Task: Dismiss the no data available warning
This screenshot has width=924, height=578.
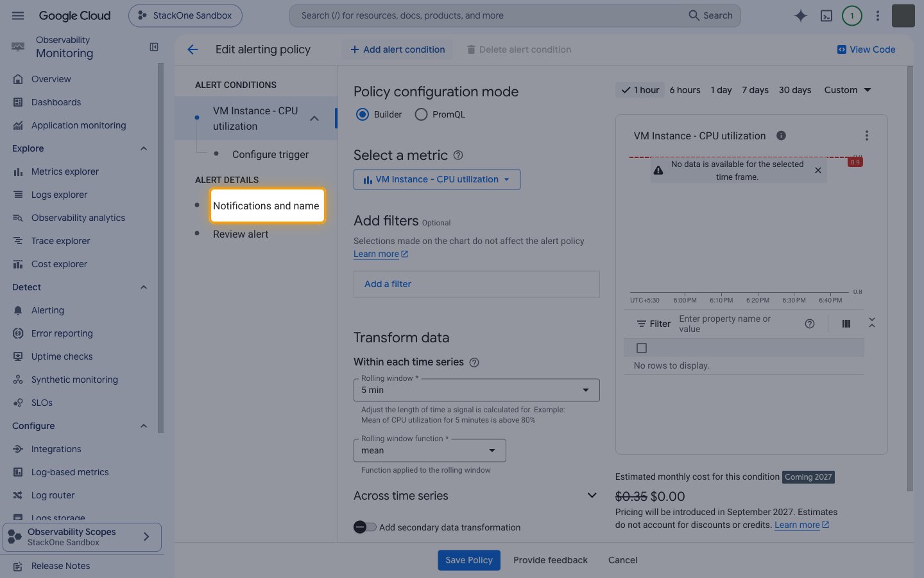Action: (818, 170)
